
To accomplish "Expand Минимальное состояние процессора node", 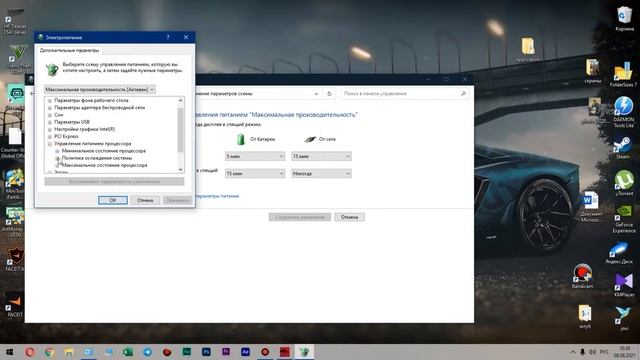I will pos(57,151).
